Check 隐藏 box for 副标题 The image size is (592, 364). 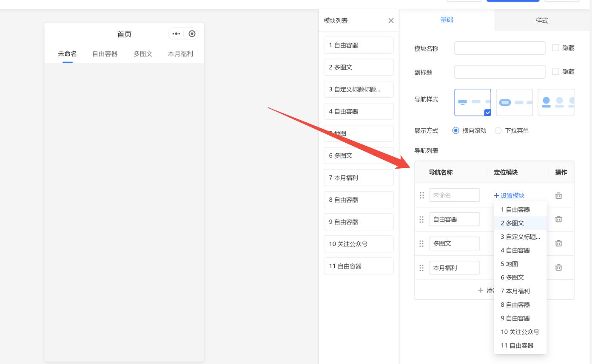point(555,72)
